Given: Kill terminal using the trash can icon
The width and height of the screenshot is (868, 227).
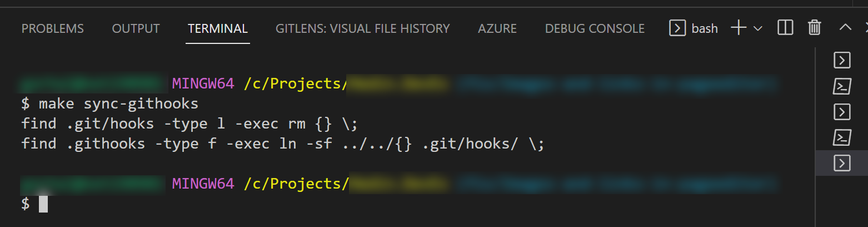Looking at the screenshot, I should pos(814,28).
